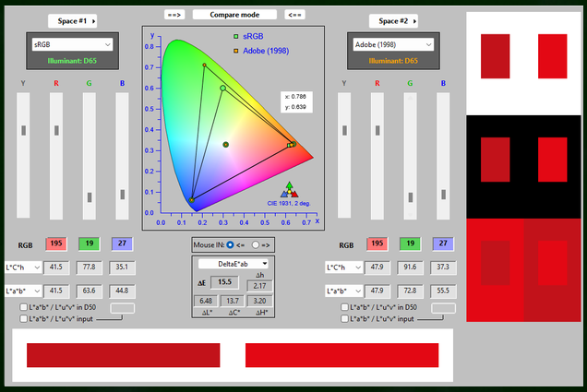Click Space #2 B slider handle
This screenshot has width=587, height=392.
[443, 195]
